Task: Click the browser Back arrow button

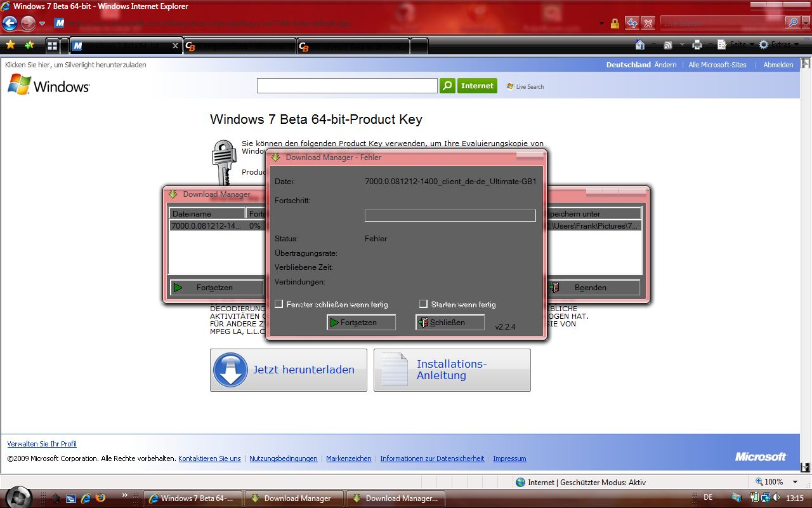Action: 10,23
